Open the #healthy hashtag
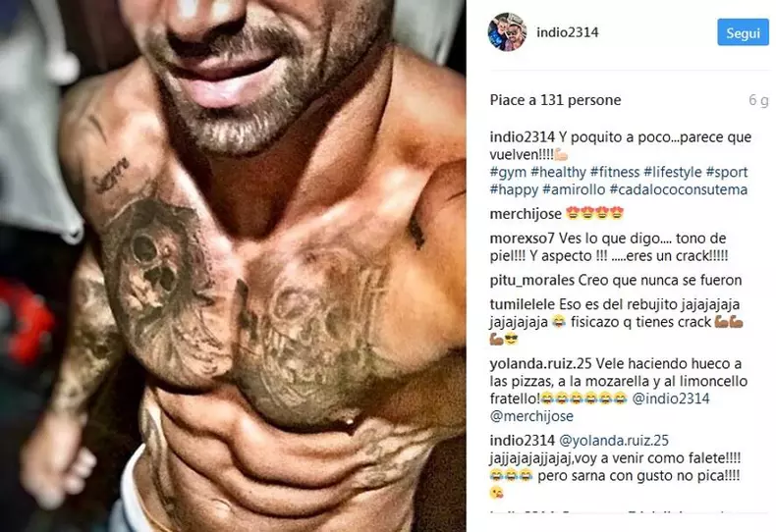This screenshot has width=776, height=532. pos(558,173)
